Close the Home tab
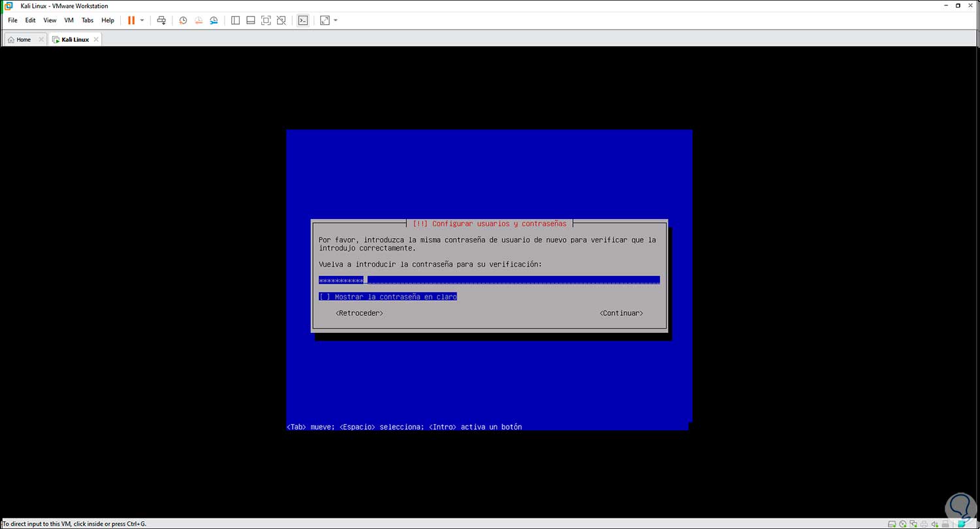Viewport: 980px width, 529px height. 41,40
